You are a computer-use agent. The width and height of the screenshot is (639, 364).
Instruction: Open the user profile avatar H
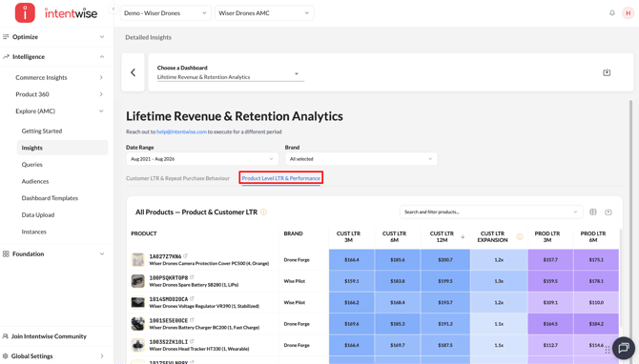click(628, 13)
